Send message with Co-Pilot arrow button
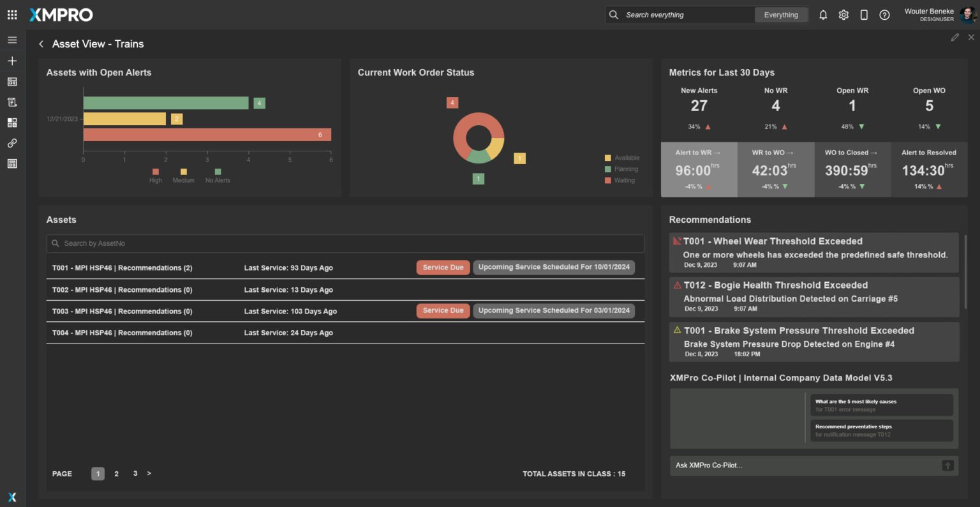The image size is (980, 507). 947,465
